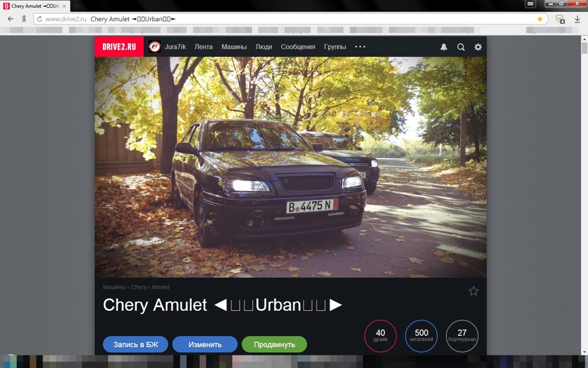
Task: Go to Лента in the navigation
Action: [203, 47]
